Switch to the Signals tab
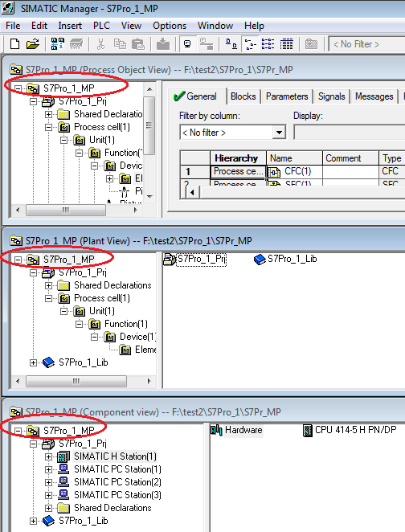The image size is (405, 532). pos(331,96)
